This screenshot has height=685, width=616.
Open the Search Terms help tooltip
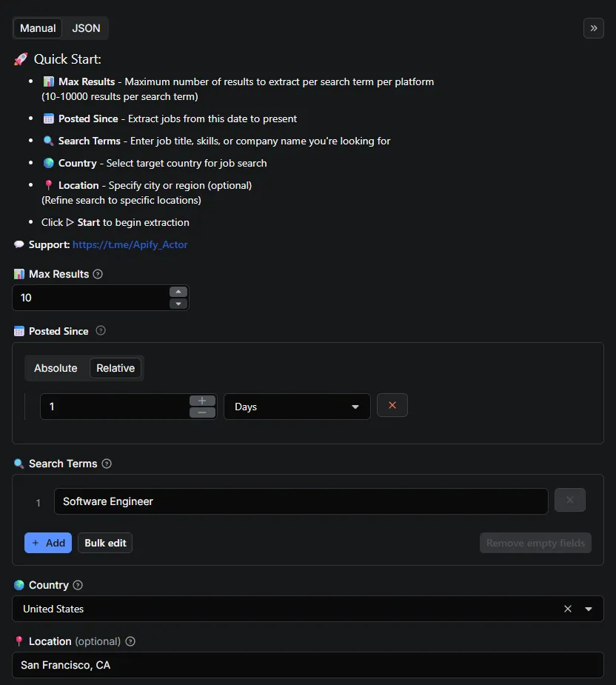point(106,464)
